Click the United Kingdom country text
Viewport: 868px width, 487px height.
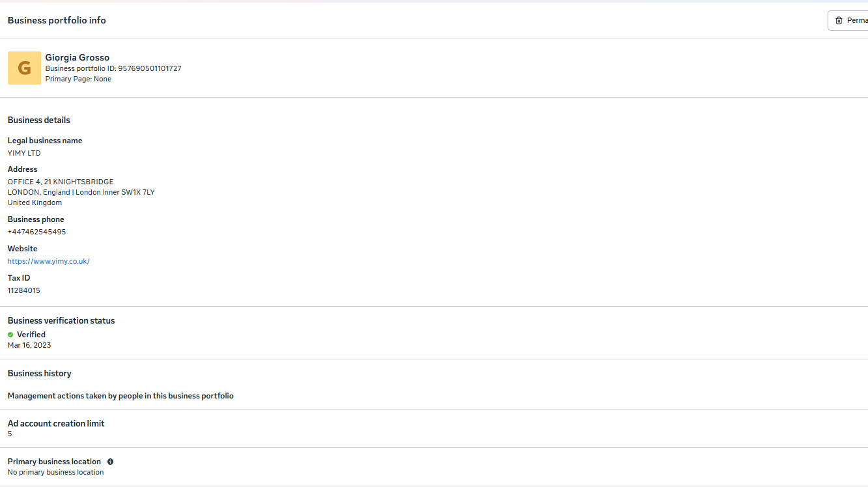pyautogui.click(x=35, y=202)
